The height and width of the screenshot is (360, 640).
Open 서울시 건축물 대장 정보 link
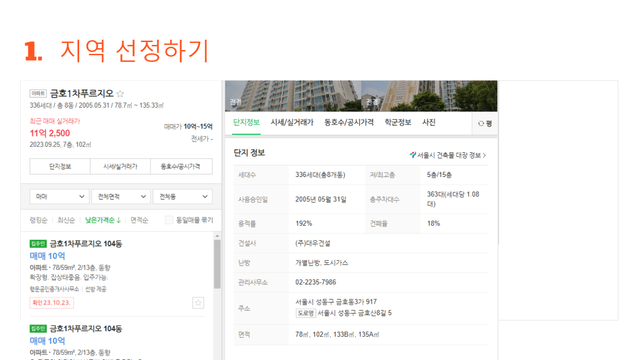coord(448,155)
